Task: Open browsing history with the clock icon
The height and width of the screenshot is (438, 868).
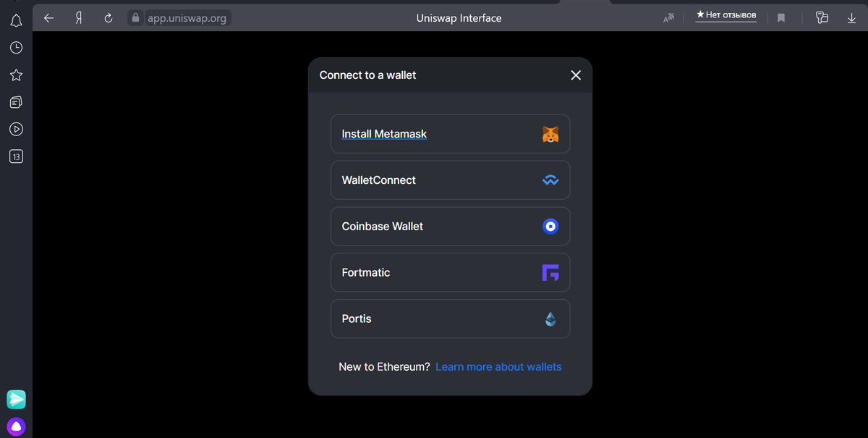Action: coord(16,47)
